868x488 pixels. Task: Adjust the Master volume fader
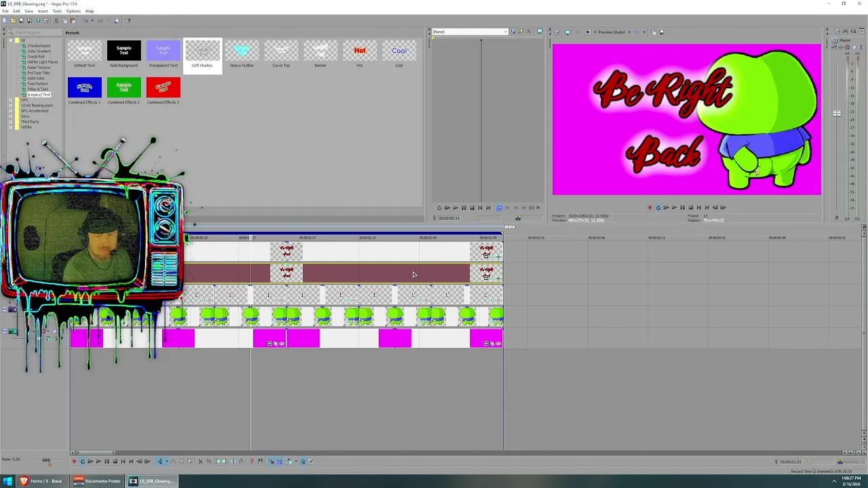837,113
